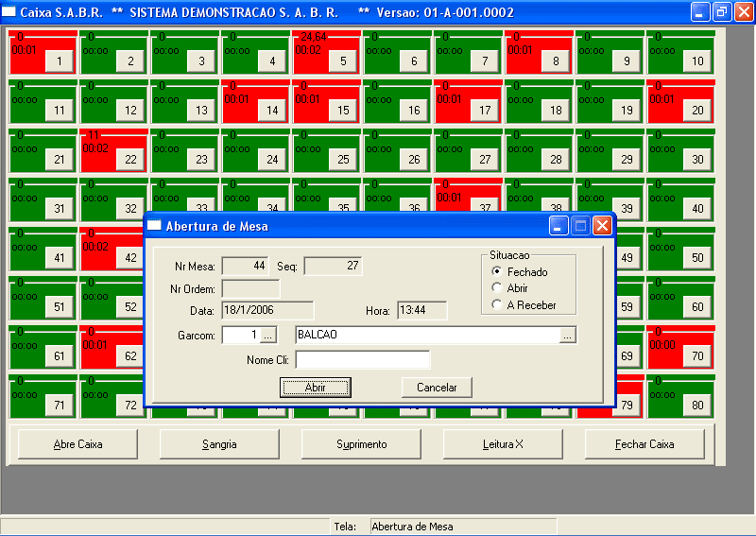The width and height of the screenshot is (756, 536).
Task: Click the Abertura de Mesa title icon
Action: pos(154,226)
